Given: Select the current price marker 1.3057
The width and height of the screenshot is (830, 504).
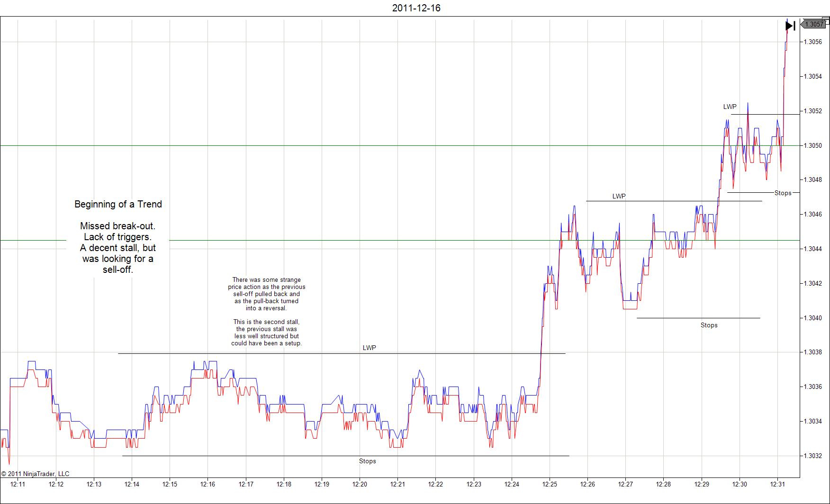Looking at the screenshot, I should click(814, 24).
